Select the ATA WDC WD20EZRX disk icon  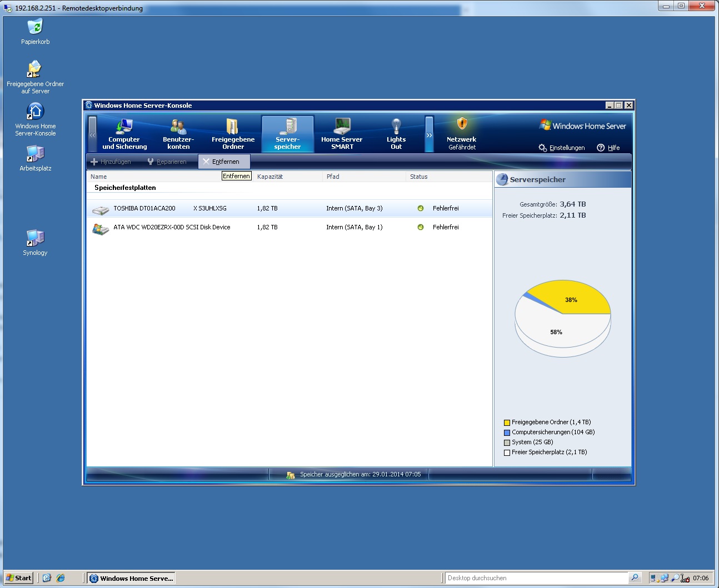point(101,228)
